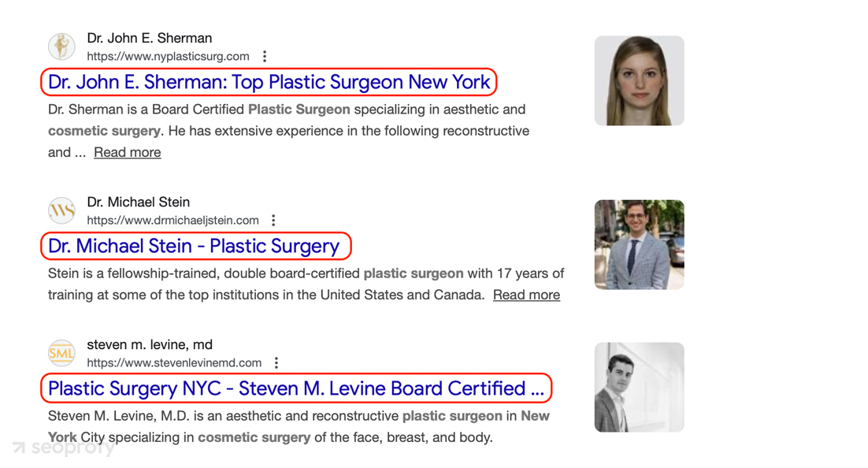Open Dr. John E. Sherman's result title
The height and width of the screenshot is (468, 868).
coord(268,82)
